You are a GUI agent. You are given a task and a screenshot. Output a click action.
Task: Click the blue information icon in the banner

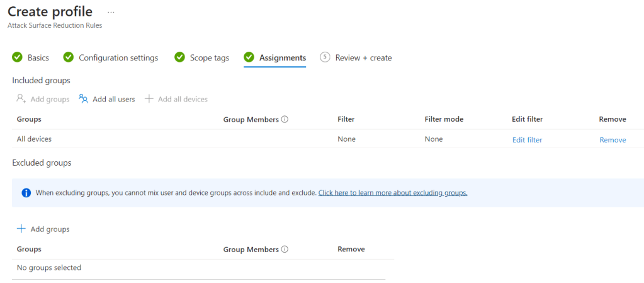click(26, 193)
